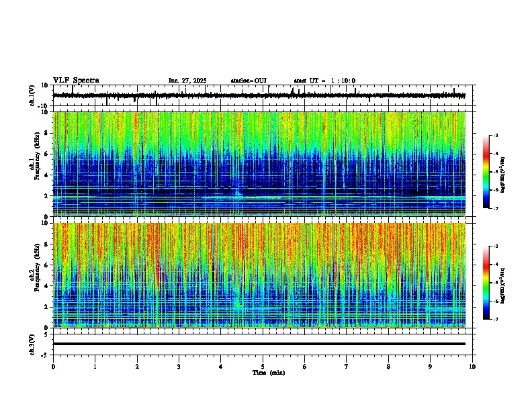The width and height of the screenshot is (532, 411).
Task: Click the ch.1 color bar PSD unit label
Action: (503, 175)
